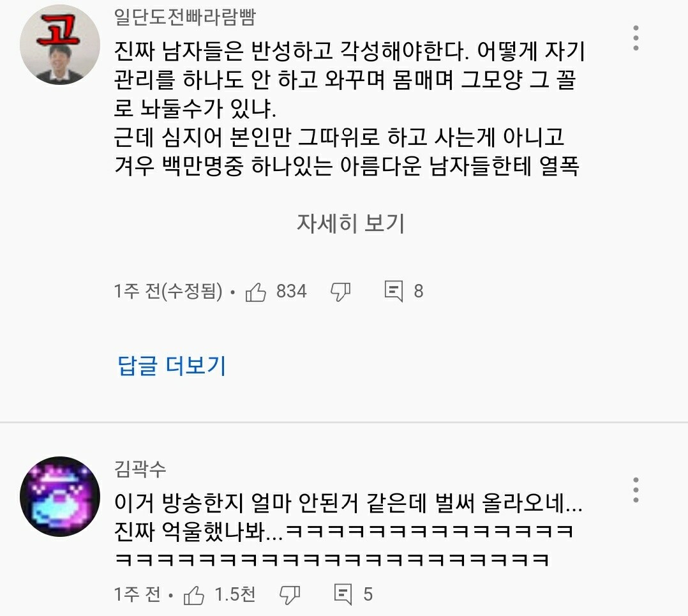
Task: Like the comment by 일단도전빠라람빰
Action: point(256,291)
